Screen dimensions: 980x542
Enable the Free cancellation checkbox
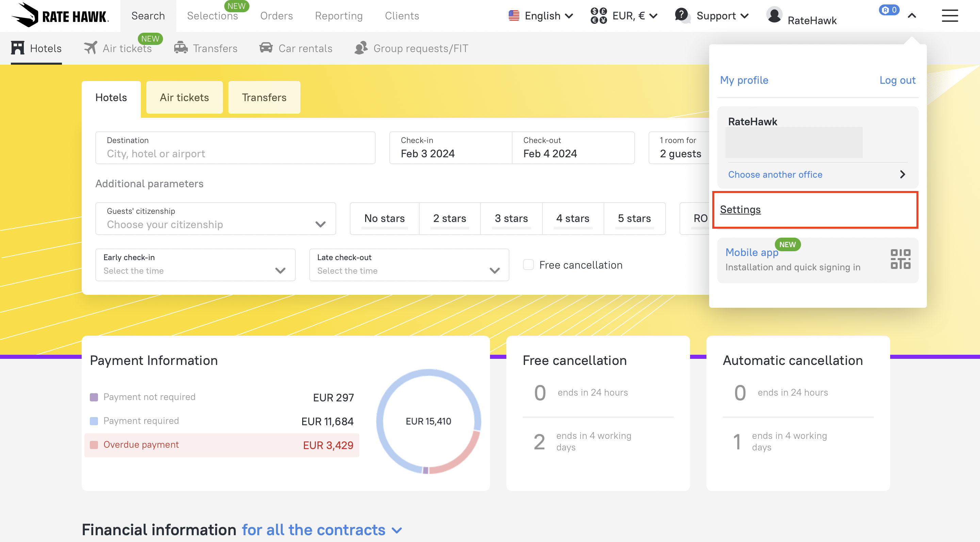pos(528,265)
